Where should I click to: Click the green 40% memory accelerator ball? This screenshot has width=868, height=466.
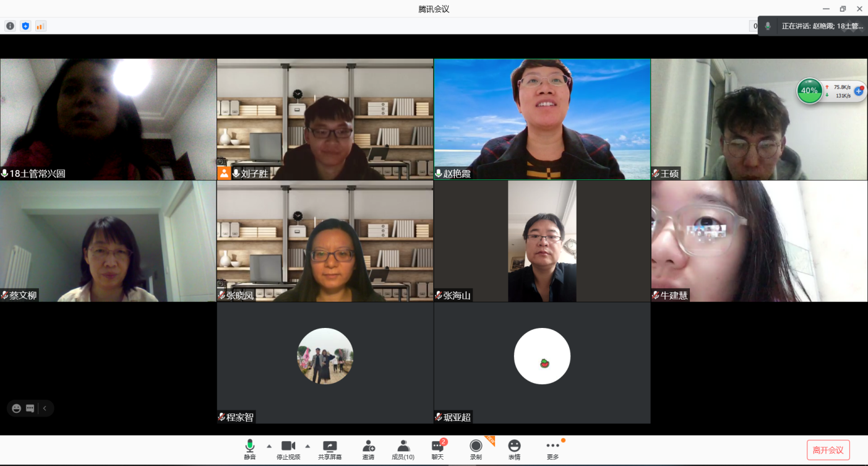pyautogui.click(x=809, y=90)
